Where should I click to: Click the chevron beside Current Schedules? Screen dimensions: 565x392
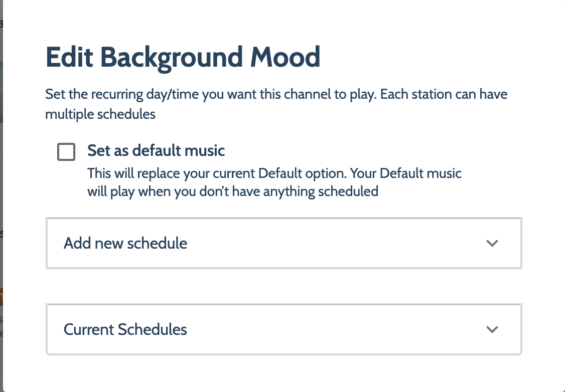coord(492,329)
